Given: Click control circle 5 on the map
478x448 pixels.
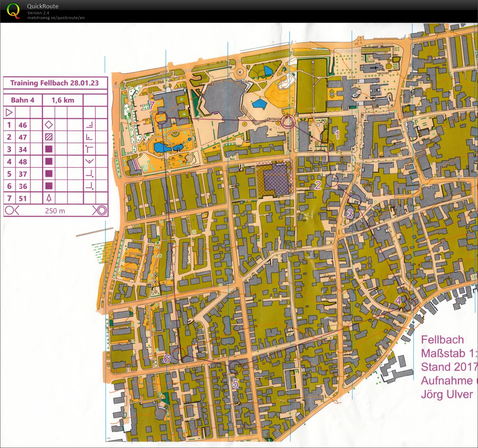Looking at the screenshot, I should click(x=236, y=367).
